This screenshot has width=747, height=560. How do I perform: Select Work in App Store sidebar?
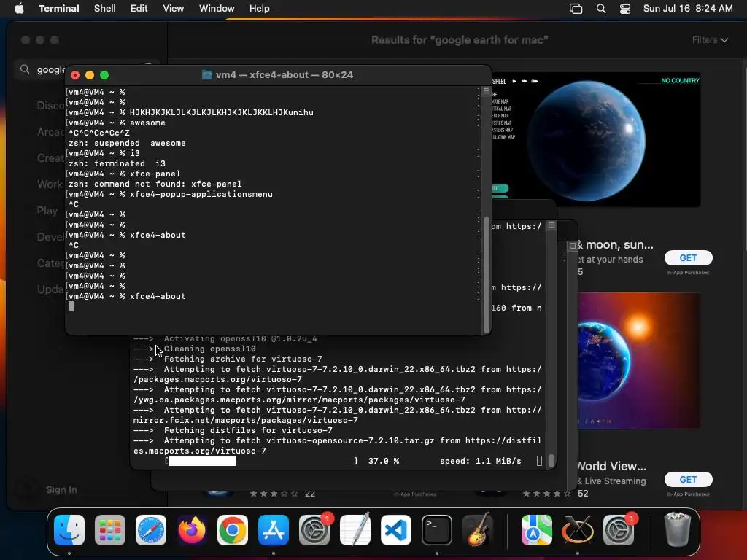pos(50,184)
